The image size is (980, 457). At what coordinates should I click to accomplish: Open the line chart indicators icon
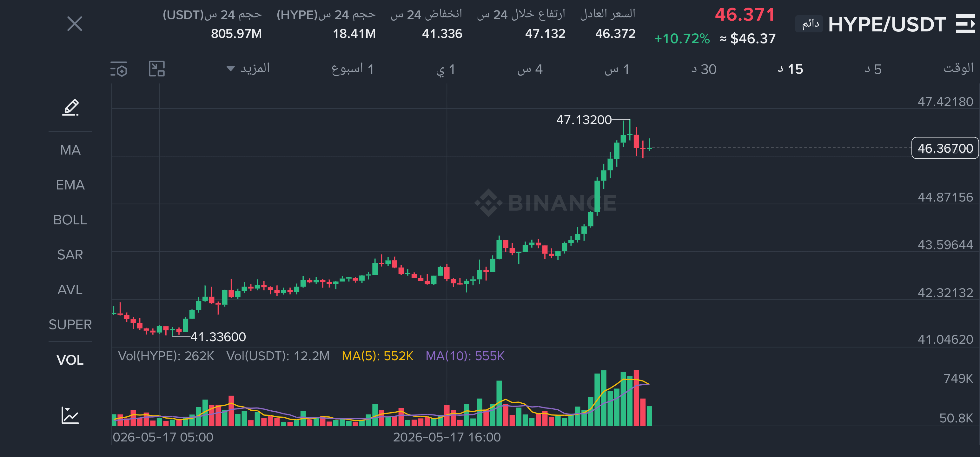70,415
